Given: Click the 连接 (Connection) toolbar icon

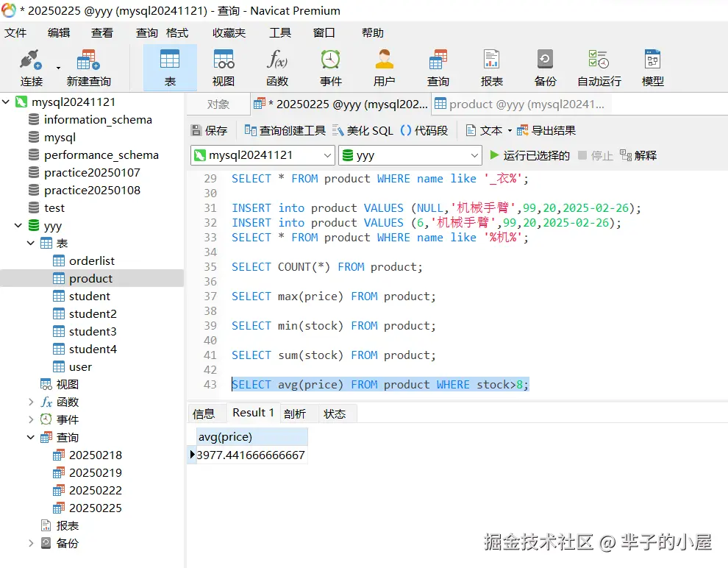Looking at the screenshot, I should pos(31,68).
